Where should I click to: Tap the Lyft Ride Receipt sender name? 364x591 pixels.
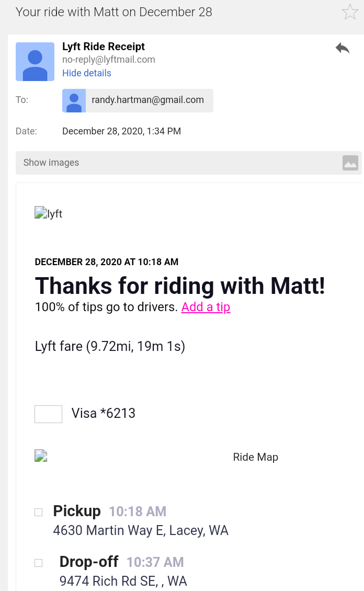(x=104, y=47)
